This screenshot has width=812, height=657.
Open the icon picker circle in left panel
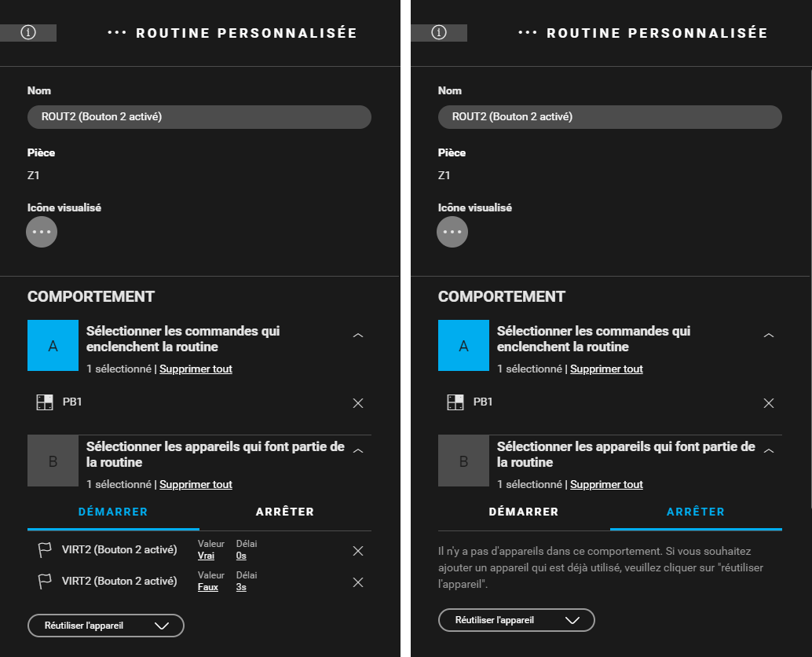(x=42, y=232)
